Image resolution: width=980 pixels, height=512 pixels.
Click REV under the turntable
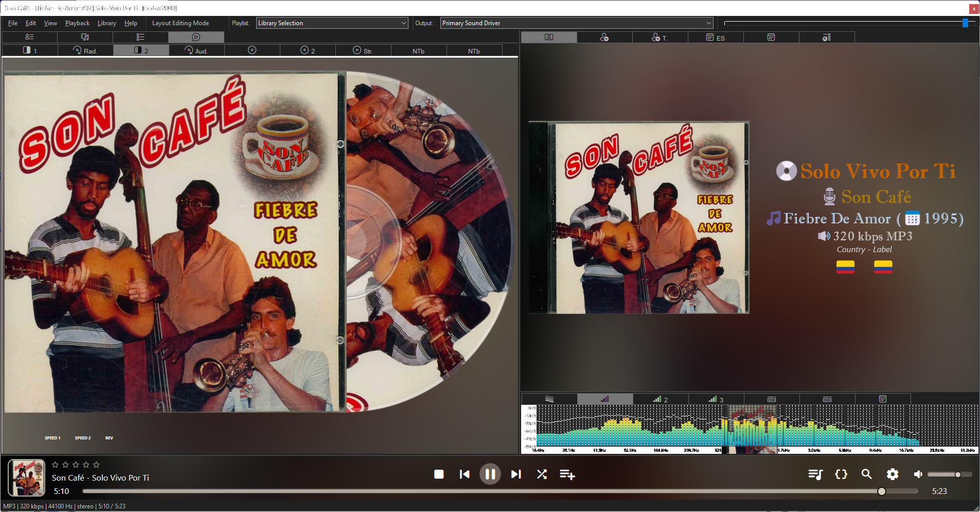tap(109, 438)
